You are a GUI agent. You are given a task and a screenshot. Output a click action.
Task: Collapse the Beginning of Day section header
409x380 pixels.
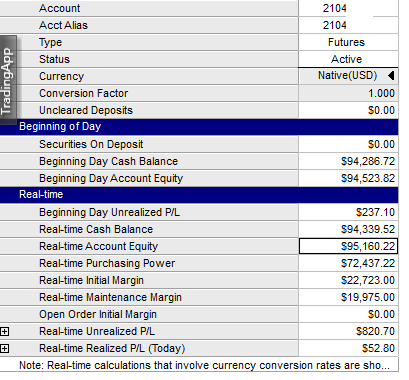pyautogui.click(x=199, y=127)
